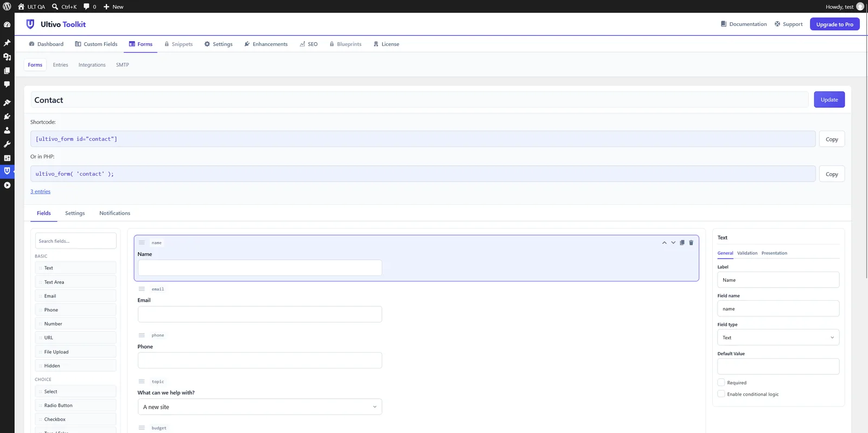
Task: Move the name field down
Action: 673,243
